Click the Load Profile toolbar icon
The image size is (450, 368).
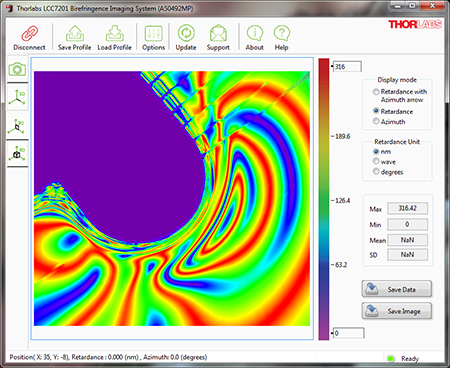pos(115,33)
